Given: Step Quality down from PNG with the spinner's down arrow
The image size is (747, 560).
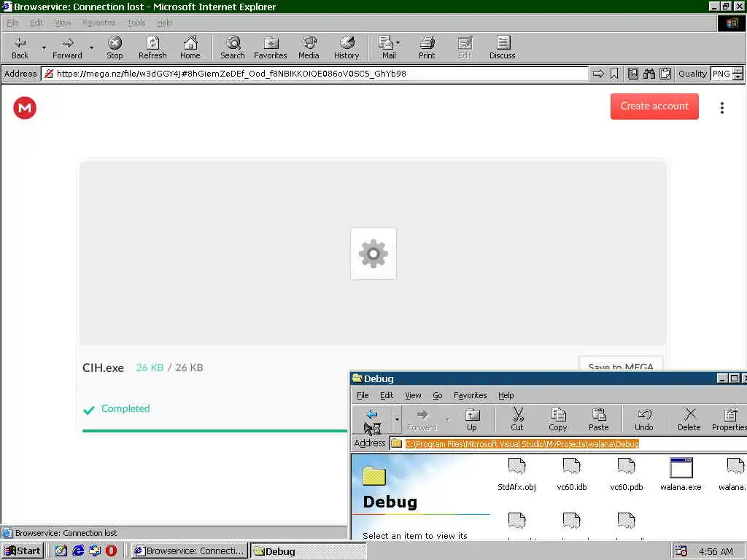Looking at the screenshot, I should click(738, 77).
